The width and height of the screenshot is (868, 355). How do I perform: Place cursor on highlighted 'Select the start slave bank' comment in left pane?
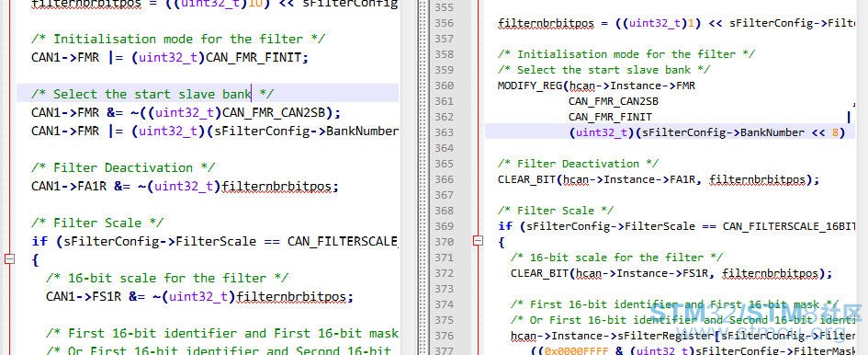point(152,94)
